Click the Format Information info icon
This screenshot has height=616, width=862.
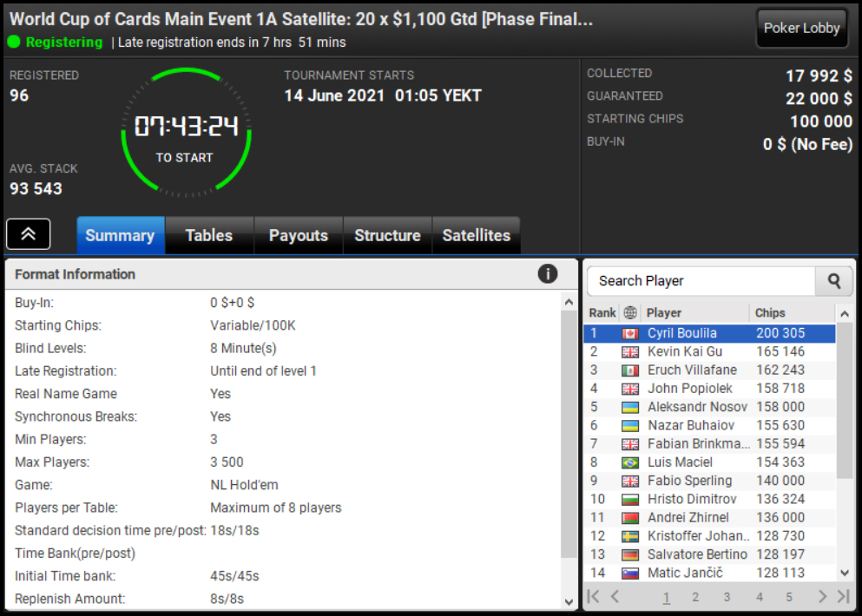[547, 273]
